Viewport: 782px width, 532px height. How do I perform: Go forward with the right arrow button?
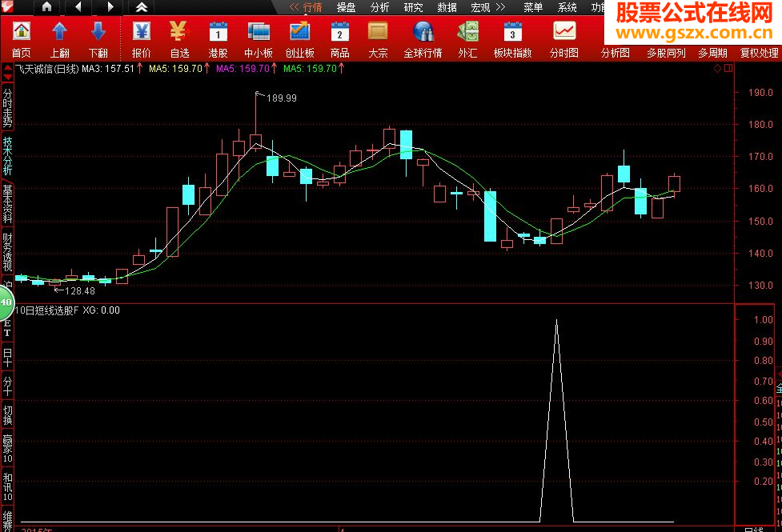coord(110,7)
